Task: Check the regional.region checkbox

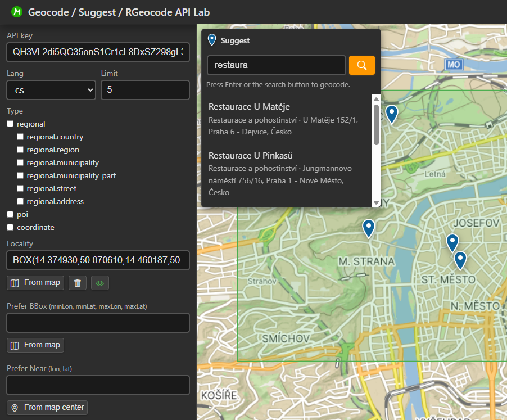Action: [x=20, y=150]
